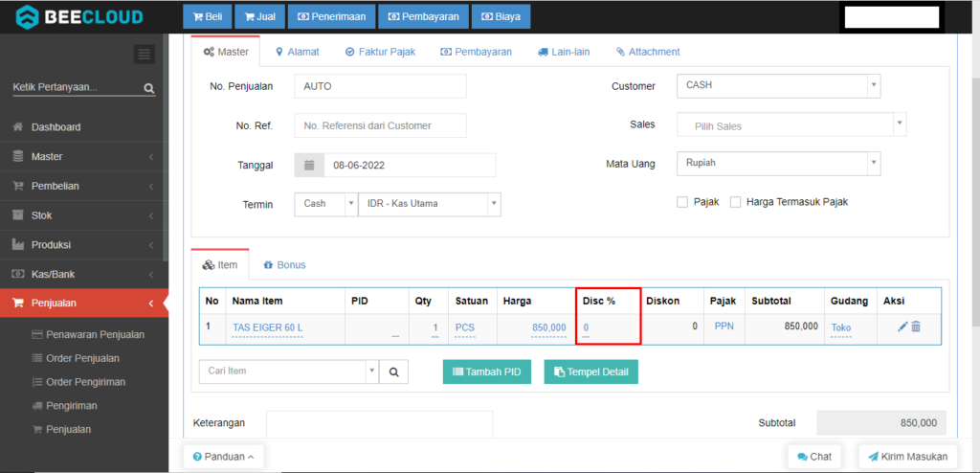The height and width of the screenshot is (473, 980).
Task: Edit TAS EIGER 60 L row pencil icon
Action: (x=902, y=327)
